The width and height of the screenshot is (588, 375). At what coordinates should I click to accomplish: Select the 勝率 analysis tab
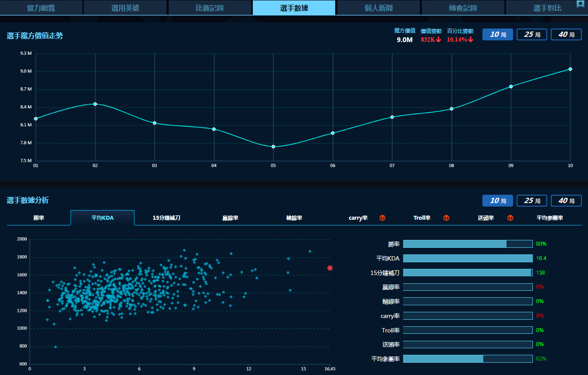click(39, 218)
